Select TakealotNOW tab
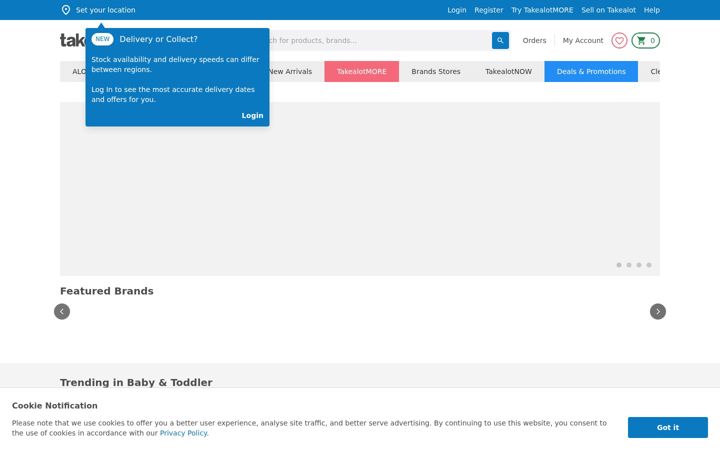Viewport: 720px width, 450px height. click(508, 72)
